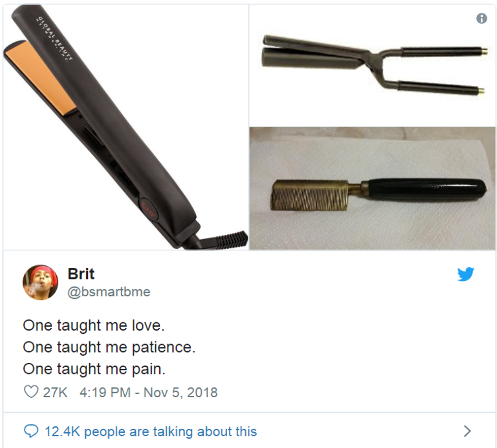Click the 4:19 PM - Nov 5, 2018 timestamp

point(149,393)
